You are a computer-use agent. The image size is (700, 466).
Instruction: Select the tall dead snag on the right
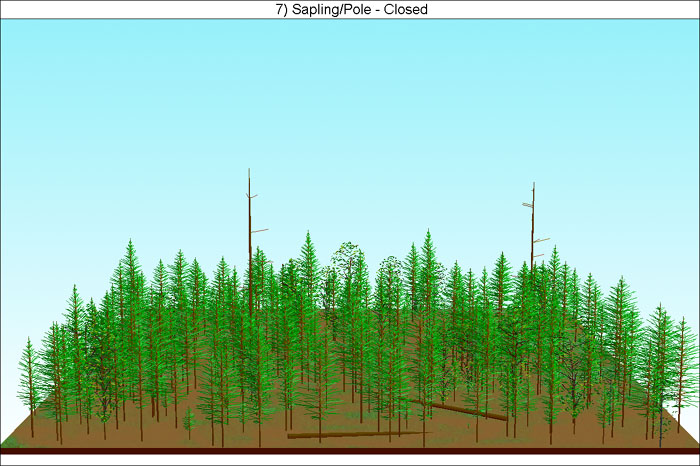[x=533, y=220]
